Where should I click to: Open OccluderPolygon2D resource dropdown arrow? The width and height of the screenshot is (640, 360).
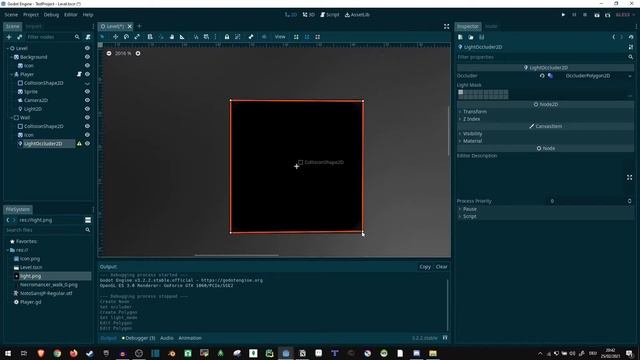click(x=630, y=76)
